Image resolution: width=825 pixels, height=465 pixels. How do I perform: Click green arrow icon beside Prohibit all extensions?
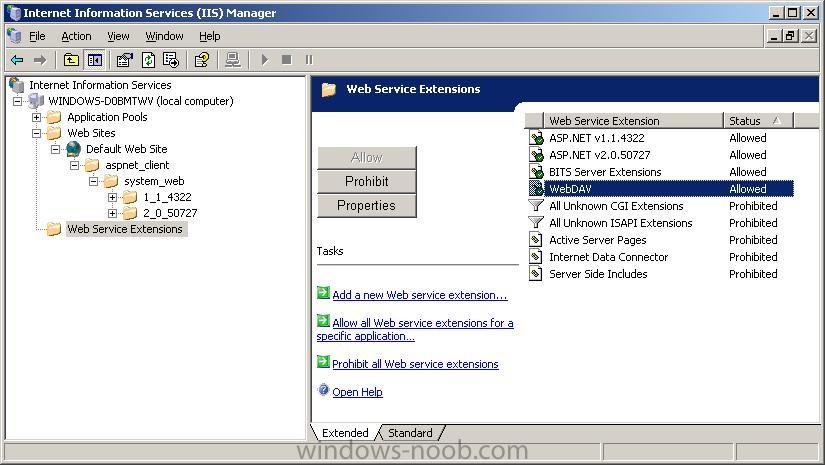point(323,361)
